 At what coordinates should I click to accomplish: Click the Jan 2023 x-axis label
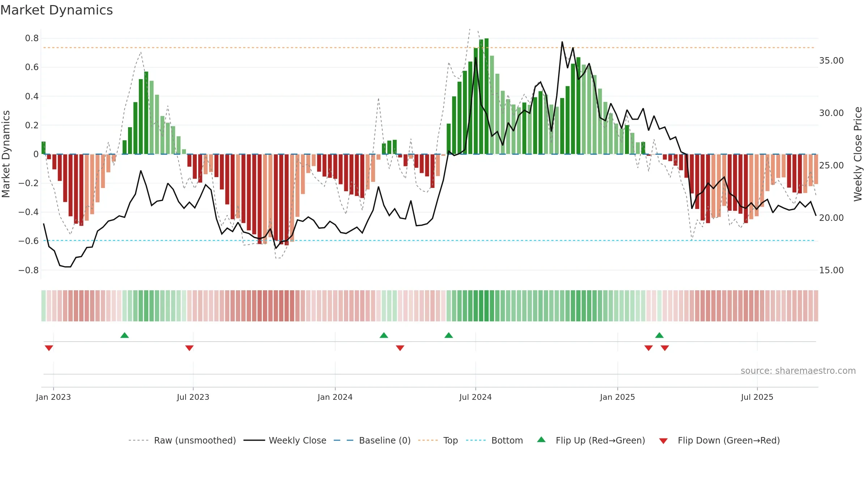(x=54, y=397)
